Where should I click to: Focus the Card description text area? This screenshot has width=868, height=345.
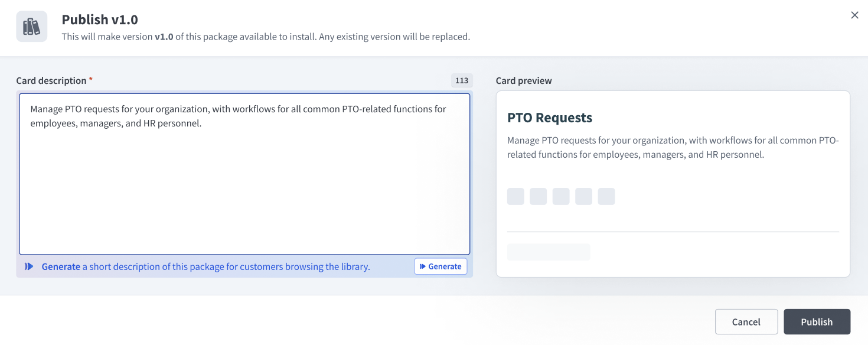pyautogui.click(x=244, y=174)
